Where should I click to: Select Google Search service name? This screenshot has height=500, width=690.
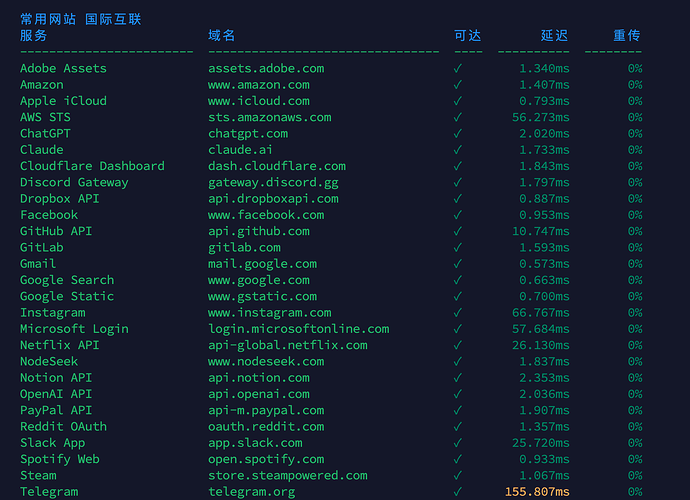[x=67, y=280]
